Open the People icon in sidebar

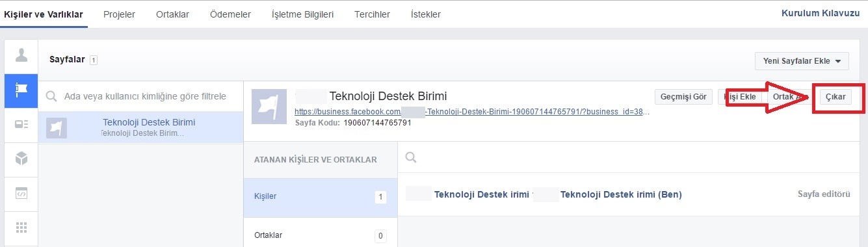coord(21,57)
